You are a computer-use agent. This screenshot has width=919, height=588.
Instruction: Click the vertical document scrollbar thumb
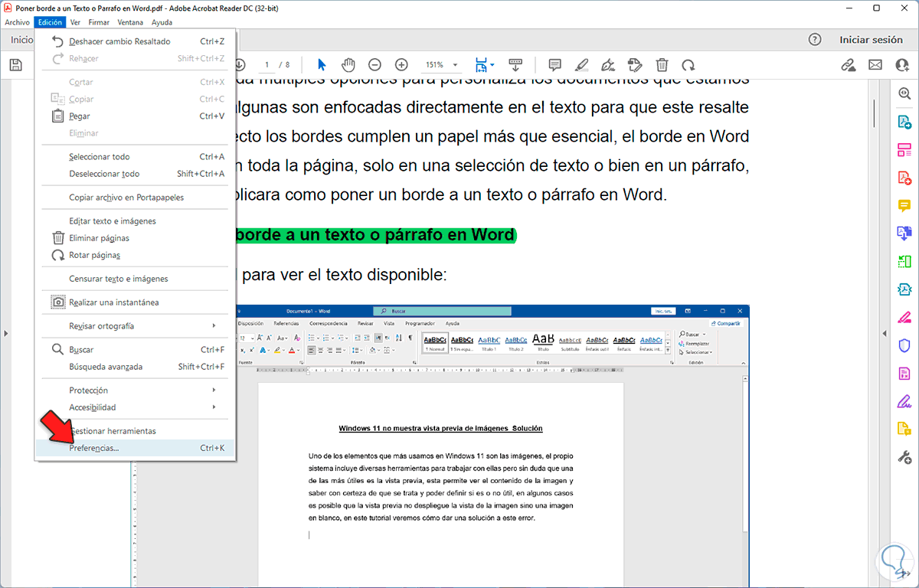pyautogui.click(x=875, y=113)
